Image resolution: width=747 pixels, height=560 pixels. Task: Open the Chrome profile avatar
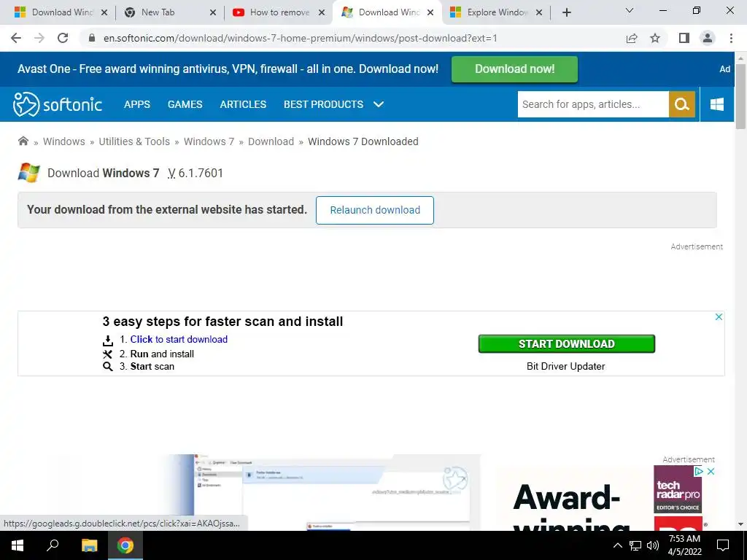coord(708,38)
